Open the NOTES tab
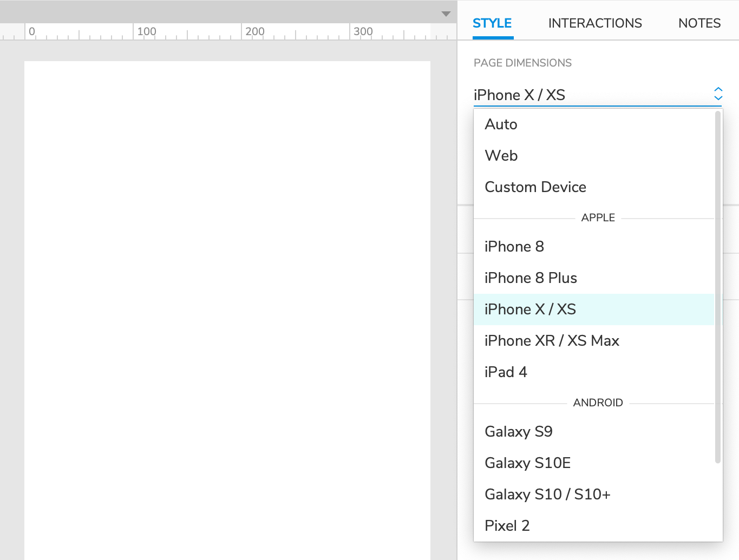The width and height of the screenshot is (739, 560). (x=699, y=23)
